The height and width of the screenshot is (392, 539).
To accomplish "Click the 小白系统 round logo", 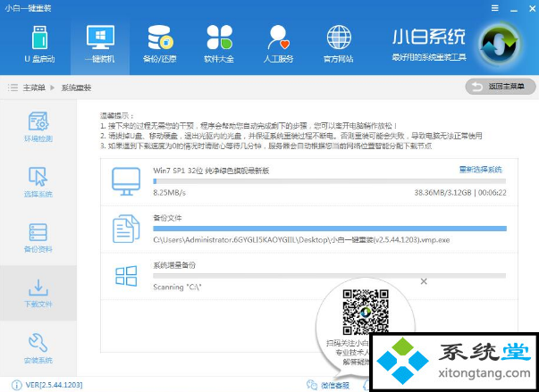I will coord(500,45).
